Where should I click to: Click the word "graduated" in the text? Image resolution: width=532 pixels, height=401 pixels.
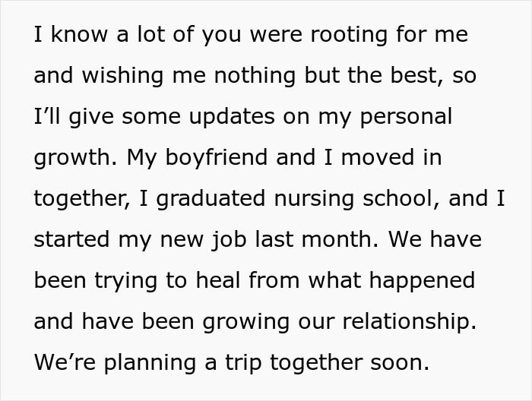pyautogui.click(x=211, y=199)
